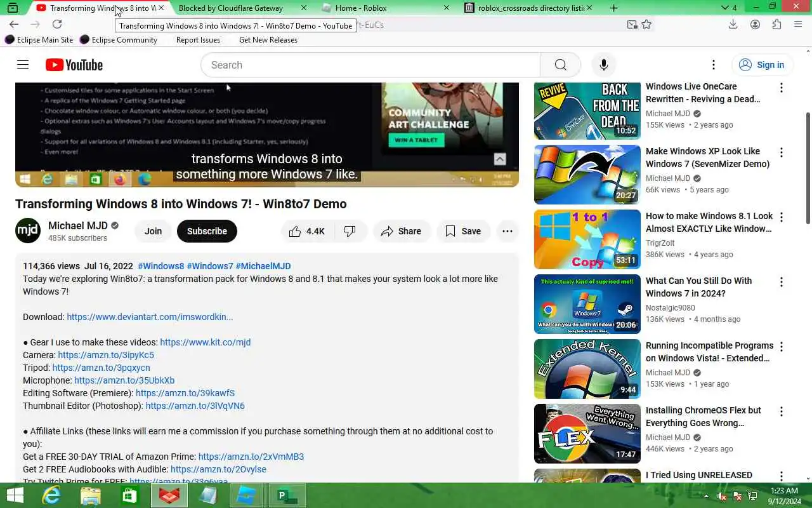Open browser account profile icon
The width and height of the screenshot is (812, 508).
point(755,24)
